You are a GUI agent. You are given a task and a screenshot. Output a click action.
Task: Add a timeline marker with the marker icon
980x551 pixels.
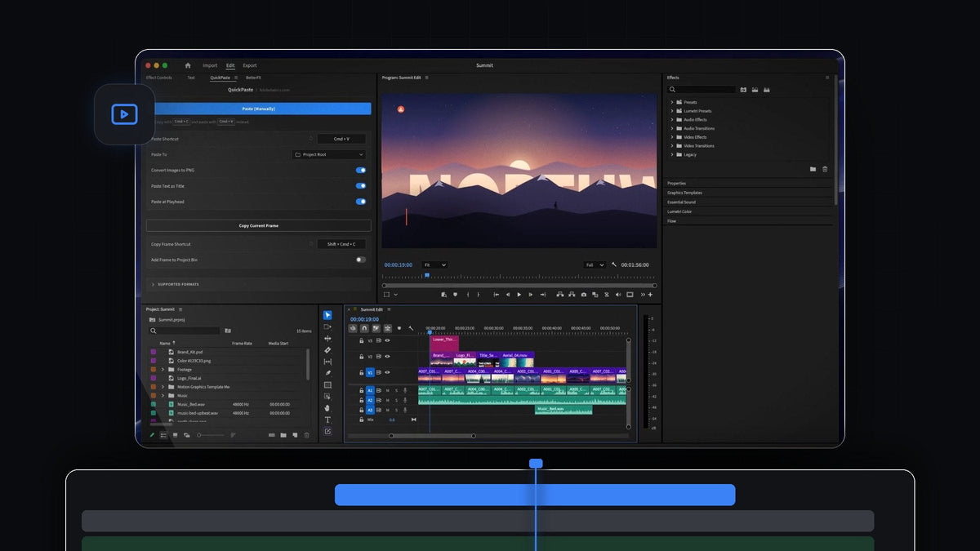pyautogui.click(x=399, y=328)
